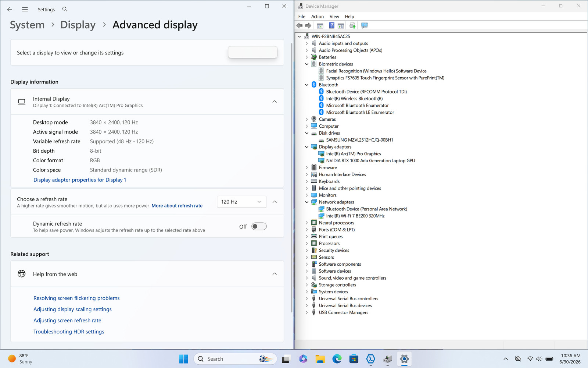Open the Settings navigation hamburger menu

coord(25,9)
